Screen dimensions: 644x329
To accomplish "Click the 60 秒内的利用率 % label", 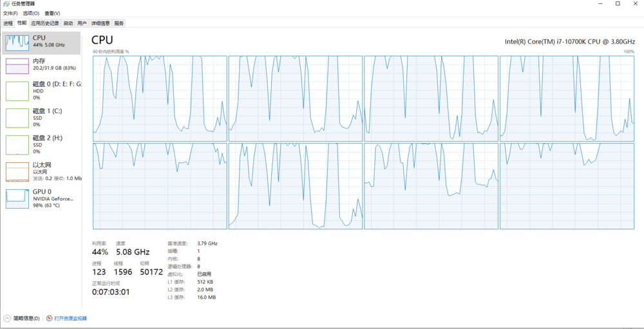I will (x=111, y=52).
